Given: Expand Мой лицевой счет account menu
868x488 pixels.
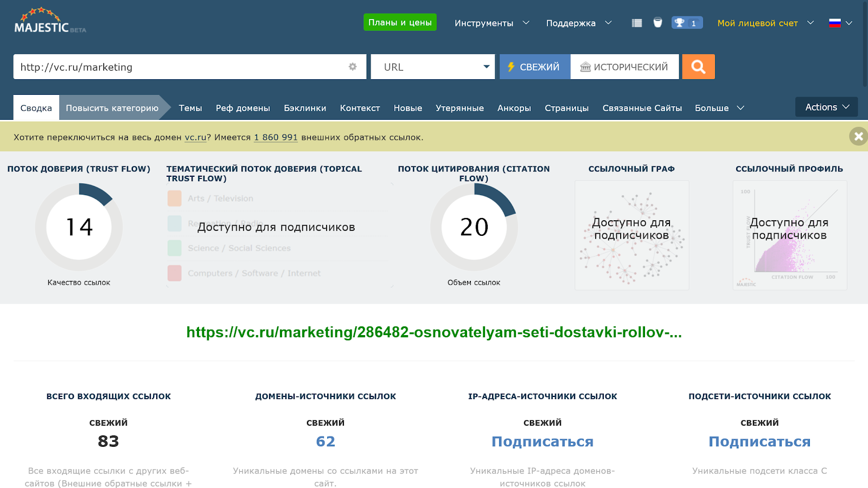Looking at the screenshot, I should pos(765,23).
